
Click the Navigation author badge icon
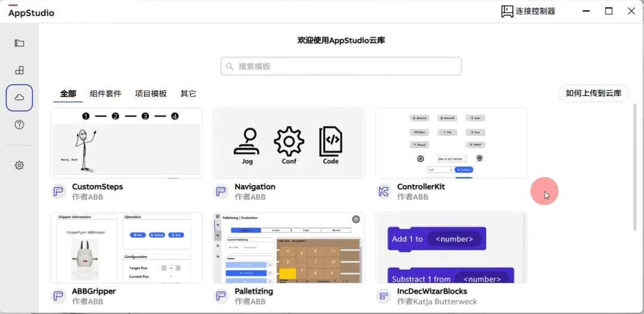click(x=221, y=192)
